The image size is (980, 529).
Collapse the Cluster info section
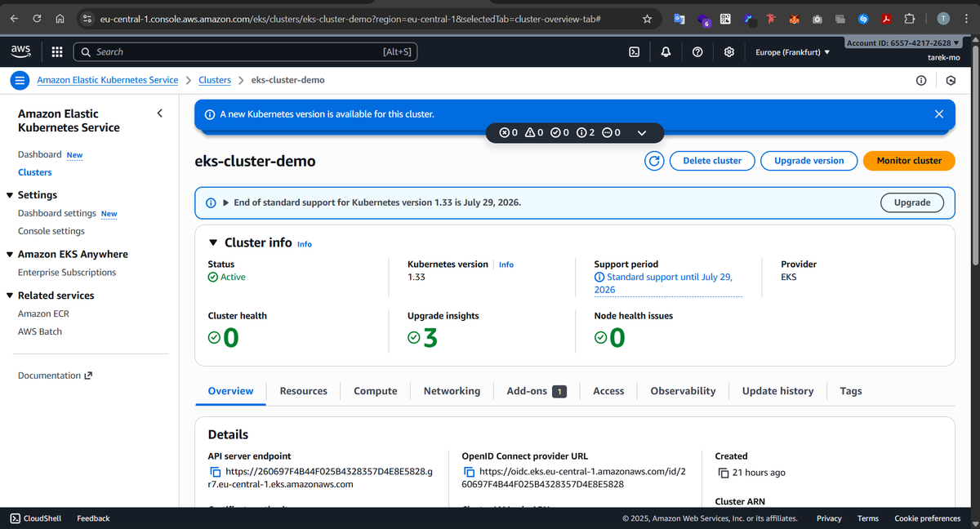[x=213, y=242]
